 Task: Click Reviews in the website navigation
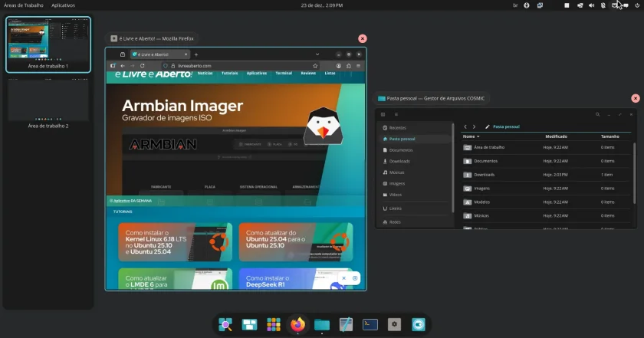coord(308,73)
